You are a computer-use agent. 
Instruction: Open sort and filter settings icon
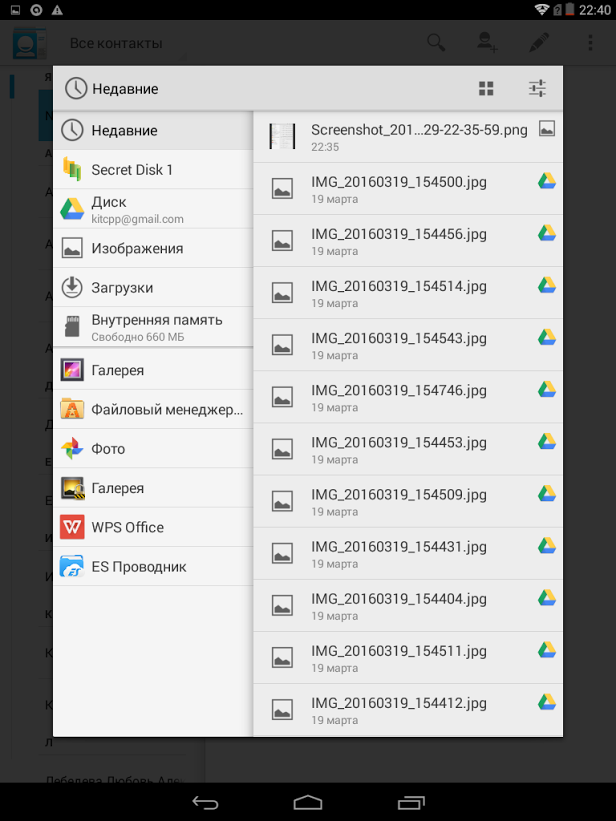pyautogui.click(x=537, y=88)
